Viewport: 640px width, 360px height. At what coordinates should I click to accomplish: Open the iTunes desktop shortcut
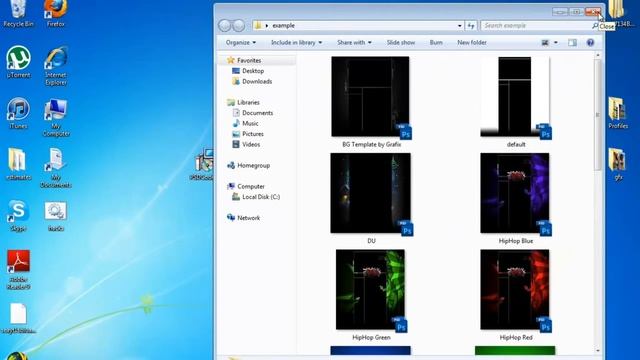tap(18, 113)
